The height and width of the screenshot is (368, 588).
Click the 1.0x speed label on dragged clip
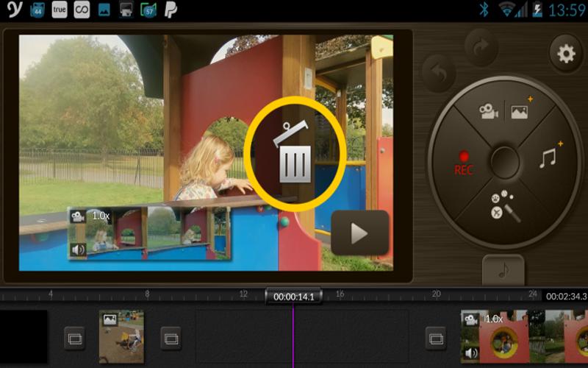point(101,216)
